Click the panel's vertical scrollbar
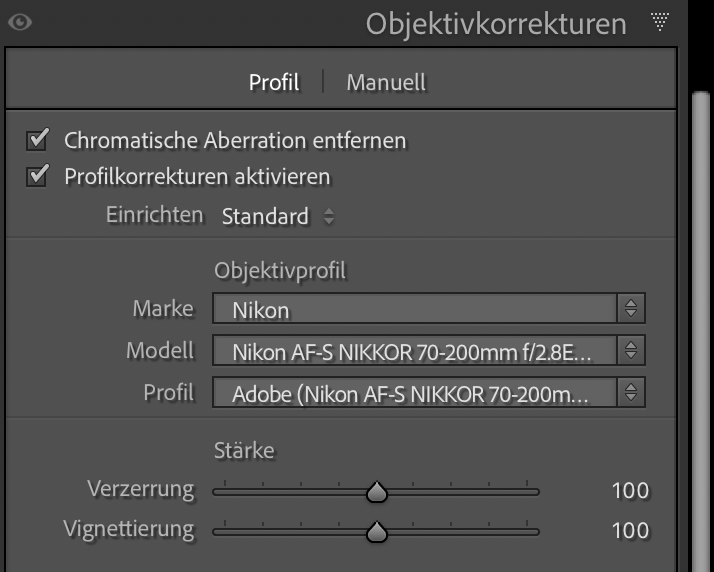 point(701,300)
